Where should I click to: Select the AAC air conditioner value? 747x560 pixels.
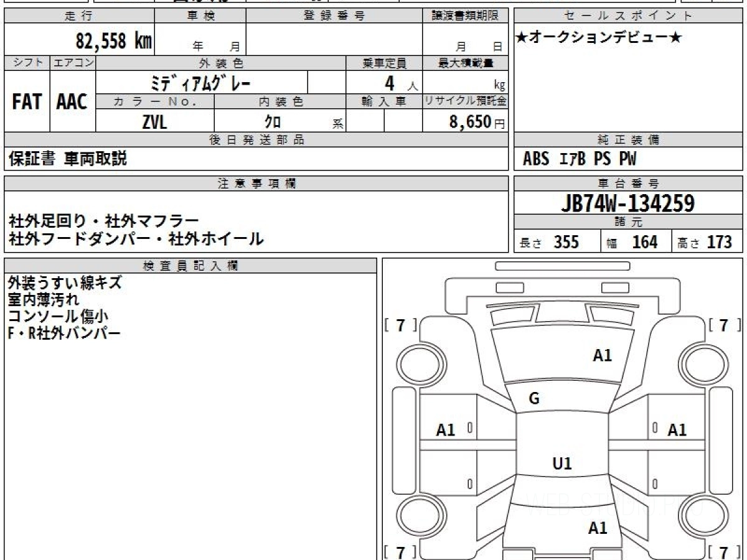[x=73, y=102]
